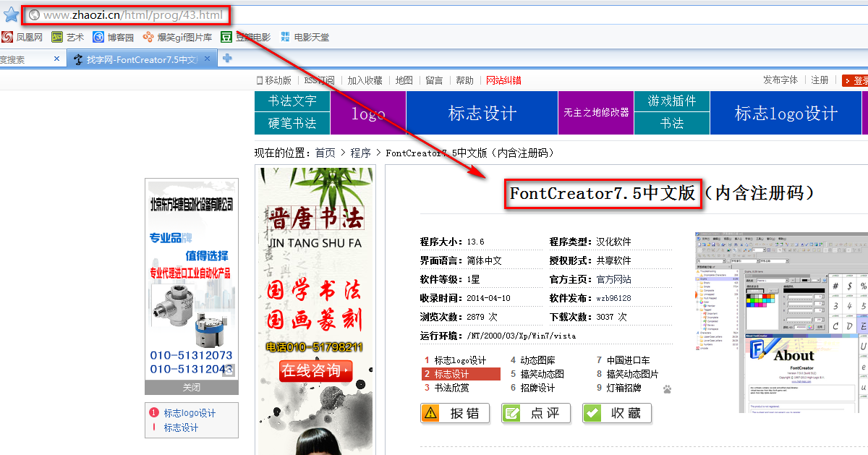Click highlighted link 2 标志设计

(x=461, y=374)
